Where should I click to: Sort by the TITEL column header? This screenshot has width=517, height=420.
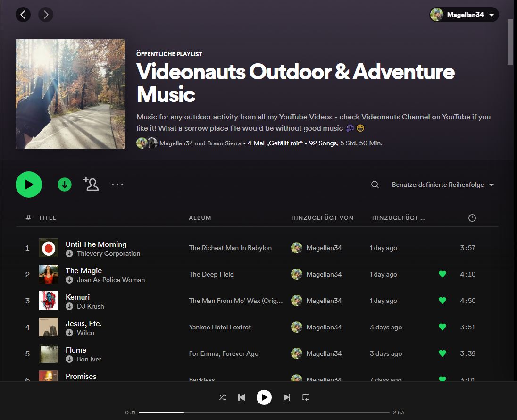click(47, 218)
